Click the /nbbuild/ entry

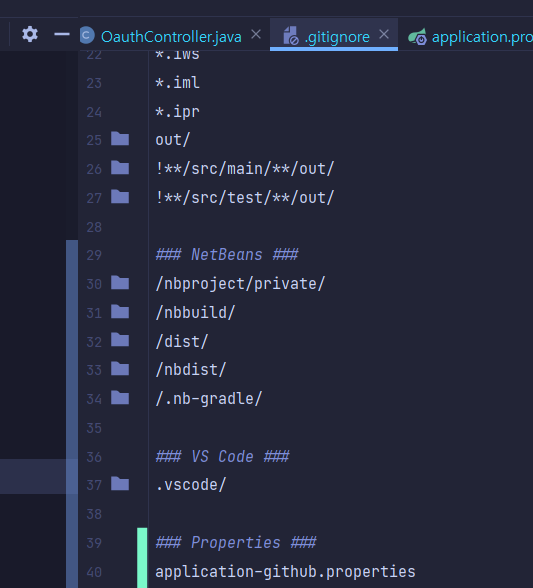point(195,312)
